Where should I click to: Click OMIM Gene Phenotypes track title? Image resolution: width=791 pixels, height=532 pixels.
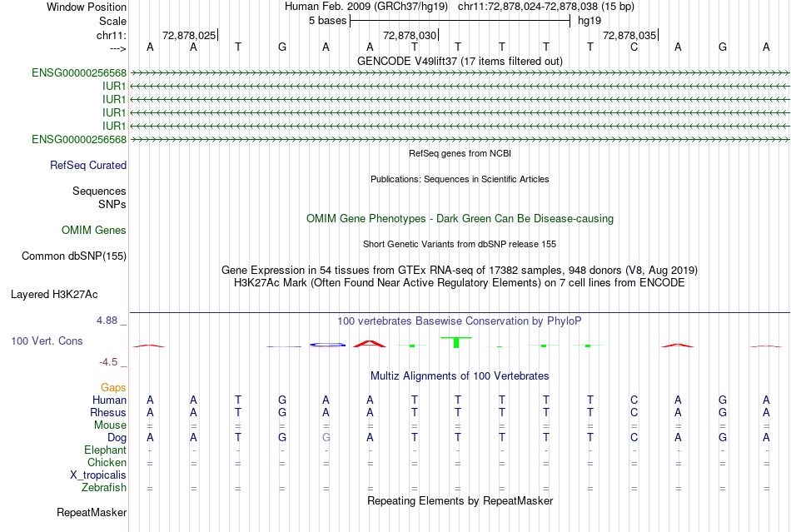pyautogui.click(x=460, y=219)
